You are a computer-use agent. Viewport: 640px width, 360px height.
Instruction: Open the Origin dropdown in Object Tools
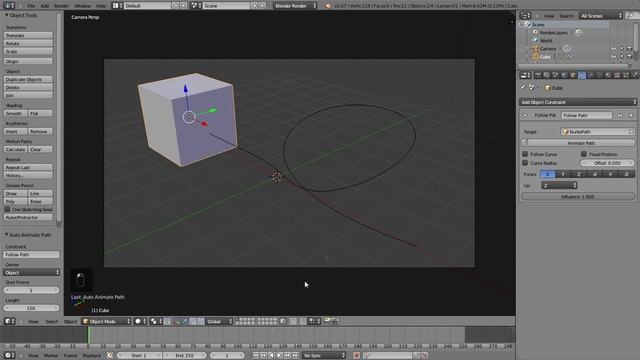(28, 61)
